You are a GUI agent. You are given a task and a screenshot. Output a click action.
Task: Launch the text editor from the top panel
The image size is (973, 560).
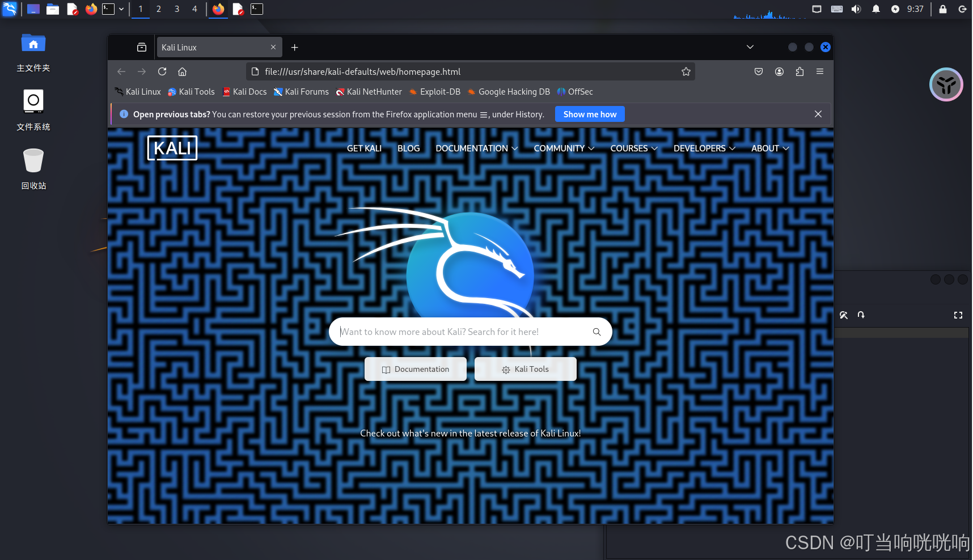72,9
